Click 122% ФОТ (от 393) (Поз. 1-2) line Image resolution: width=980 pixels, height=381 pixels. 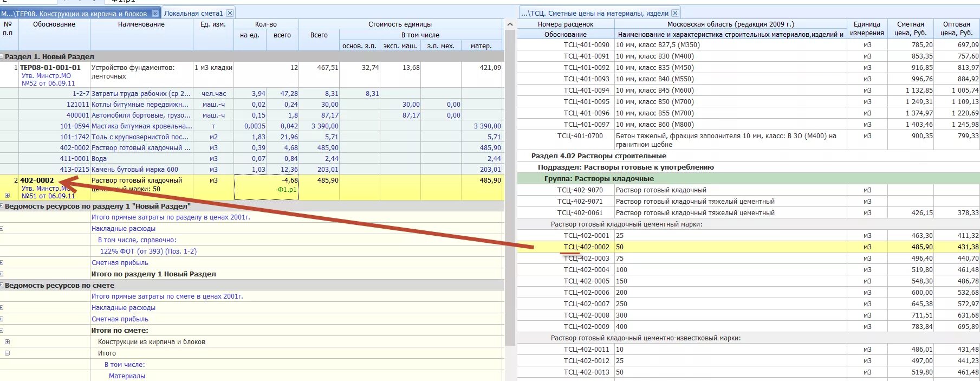pyautogui.click(x=148, y=251)
